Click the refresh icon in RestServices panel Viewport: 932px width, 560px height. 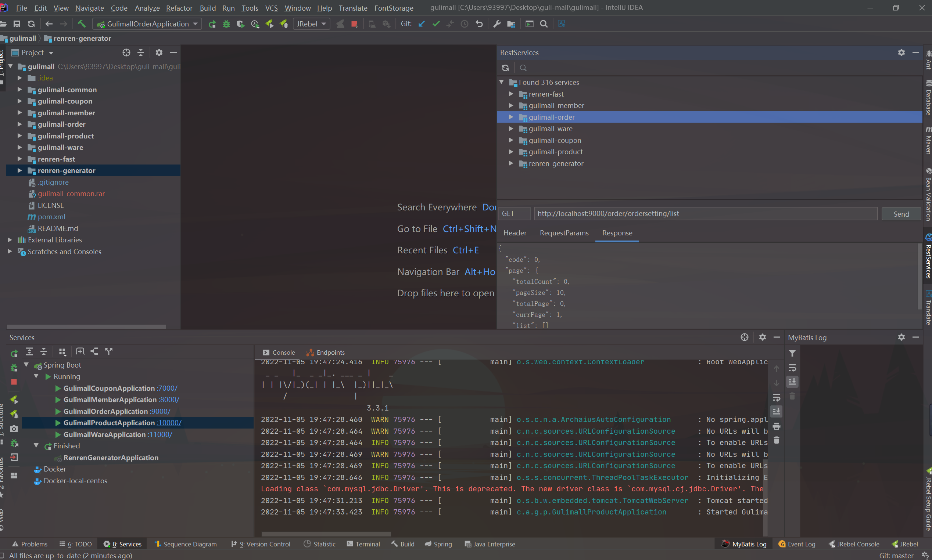(505, 68)
